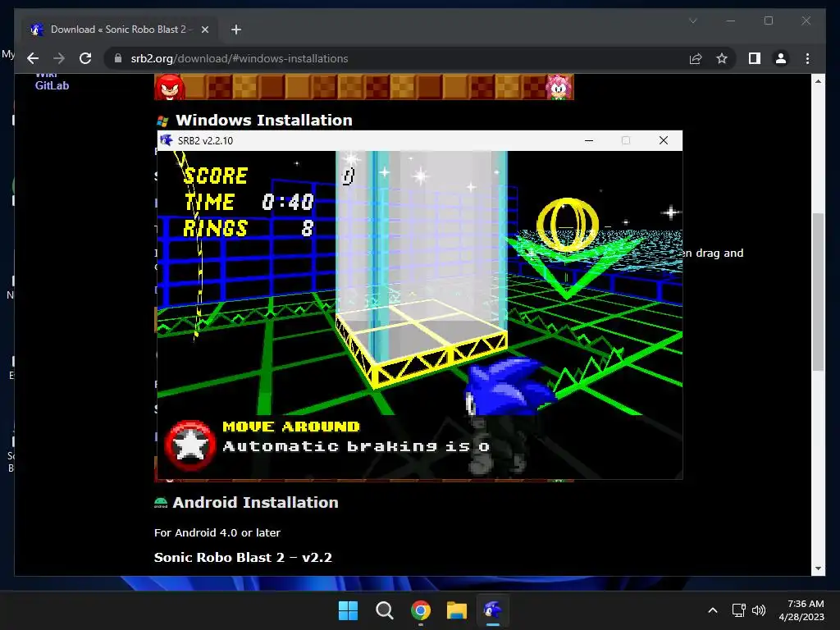Click the Windows Installation heading
The image size is (840, 630).
[x=264, y=120]
